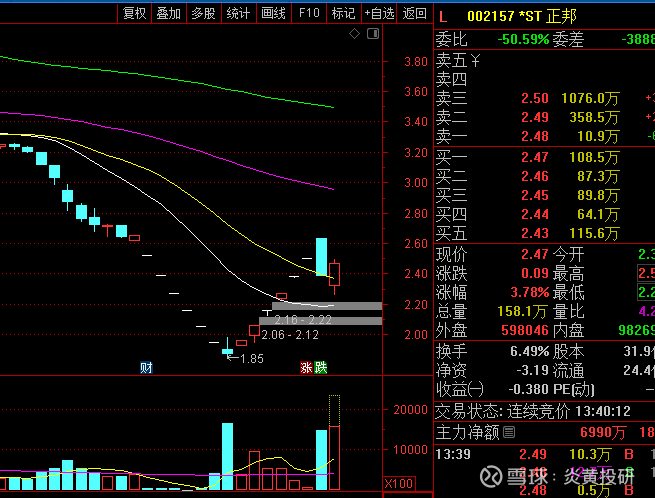Click the ¥ symbol next to 卖五

pos(476,60)
